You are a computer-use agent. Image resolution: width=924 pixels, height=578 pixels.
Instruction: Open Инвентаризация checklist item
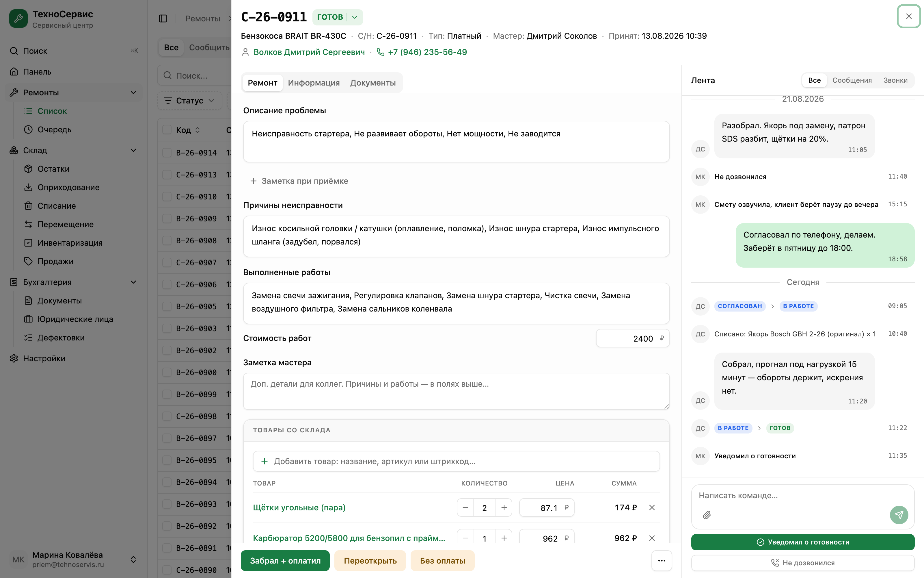click(x=81, y=243)
